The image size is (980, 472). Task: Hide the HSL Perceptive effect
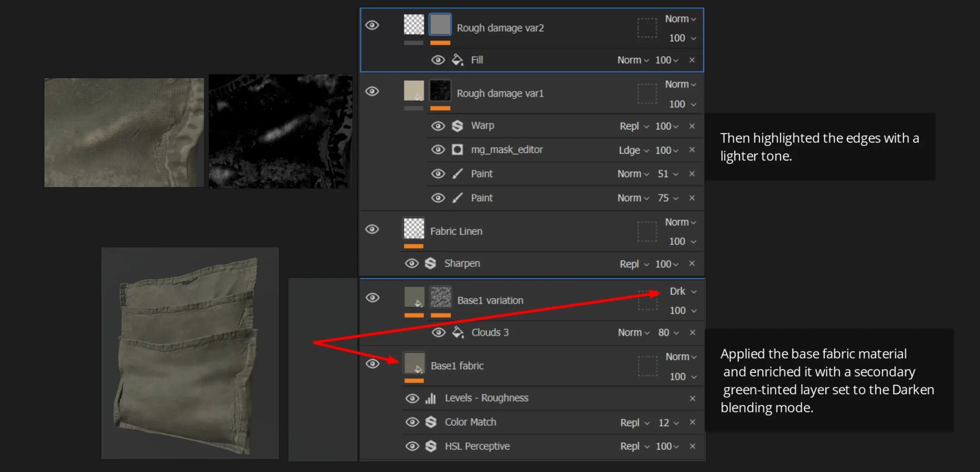pyautogui.click(x=412, y=446)
